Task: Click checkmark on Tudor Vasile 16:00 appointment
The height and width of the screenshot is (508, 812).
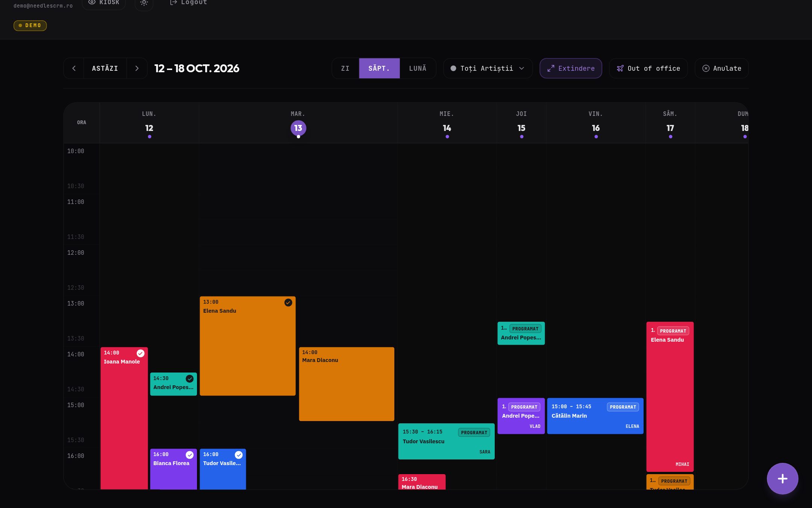Action: click(x=239, y=455)
